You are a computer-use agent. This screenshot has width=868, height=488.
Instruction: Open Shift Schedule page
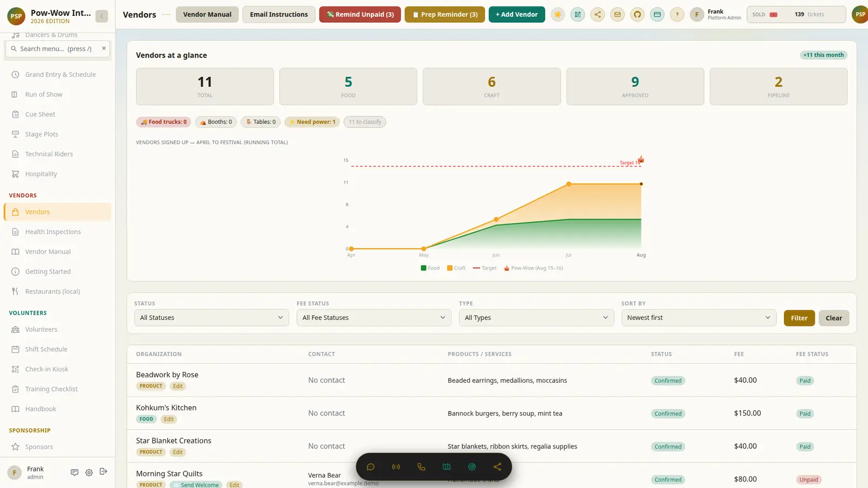pos(58,349)
